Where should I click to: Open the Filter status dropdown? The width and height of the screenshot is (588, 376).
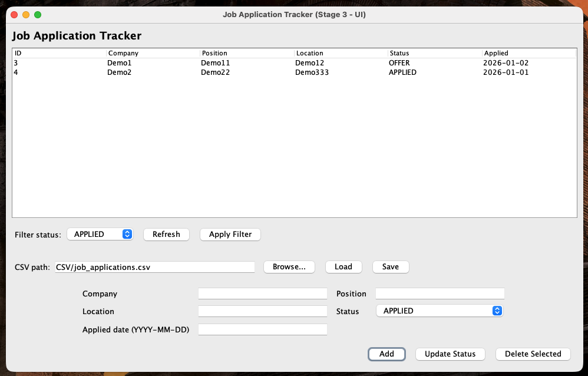point(100,234)
